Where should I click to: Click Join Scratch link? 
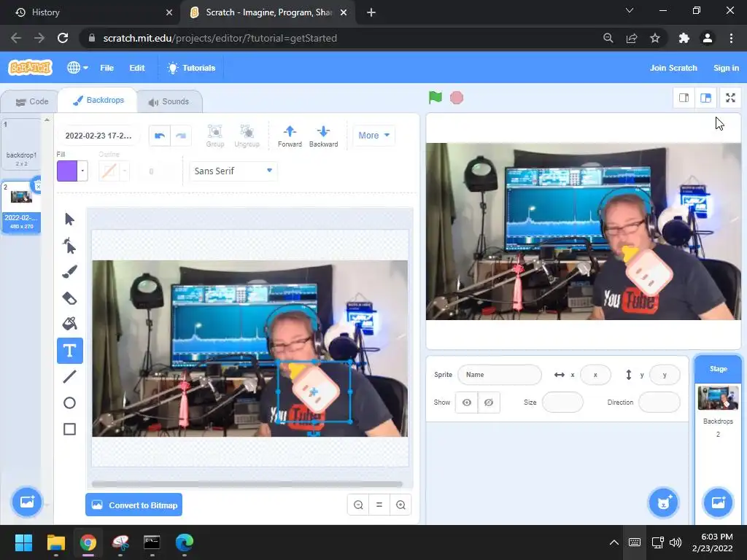pos(673,68)
